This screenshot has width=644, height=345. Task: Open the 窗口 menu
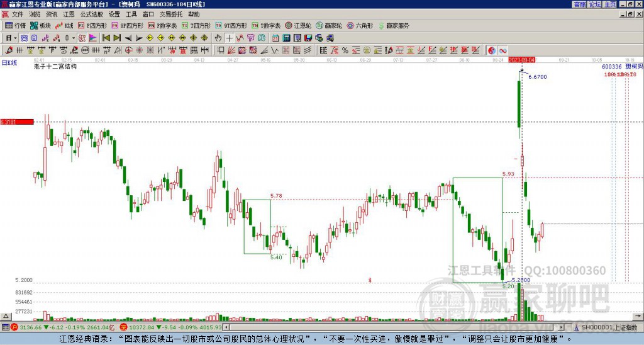click(x=148, y=14)
